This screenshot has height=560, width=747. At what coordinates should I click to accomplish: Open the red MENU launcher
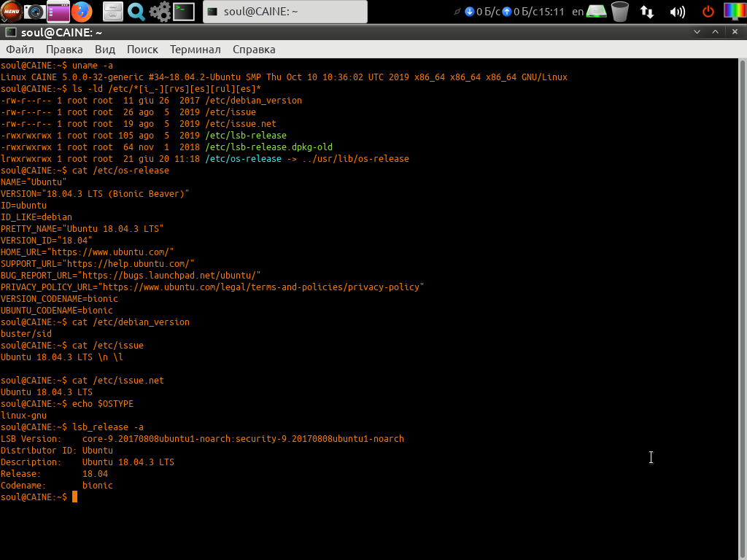click(x=12, y=12)
